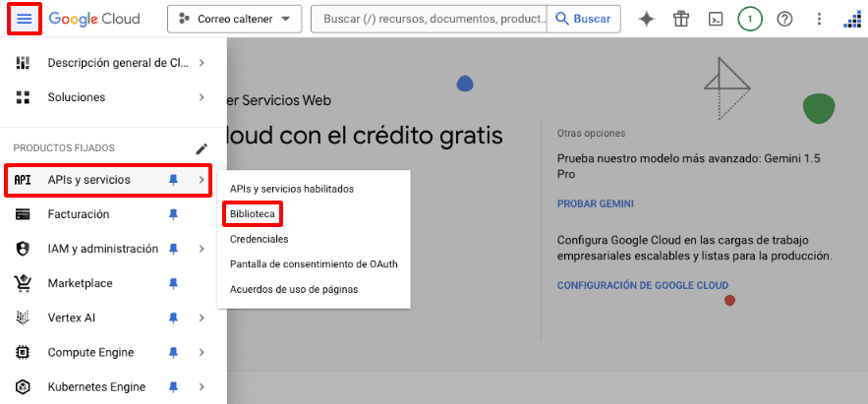Image resolution: width=868 pixels, height=404 pixels.
Task: Unpin Marketplace from pinned products
Action: (x=173, y=283)
